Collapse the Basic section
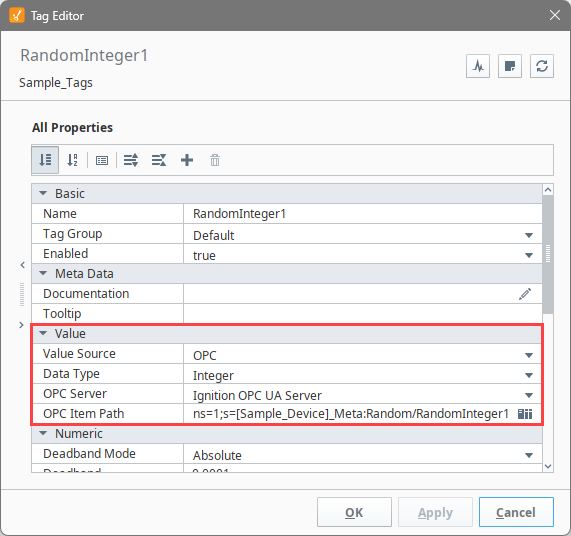The height and width of the screenshot is (536, 571). pos(43,193)
